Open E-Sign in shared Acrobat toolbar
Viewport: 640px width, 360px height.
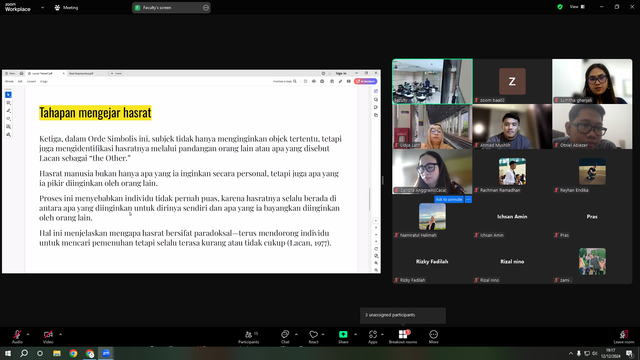tap(44, 81)
